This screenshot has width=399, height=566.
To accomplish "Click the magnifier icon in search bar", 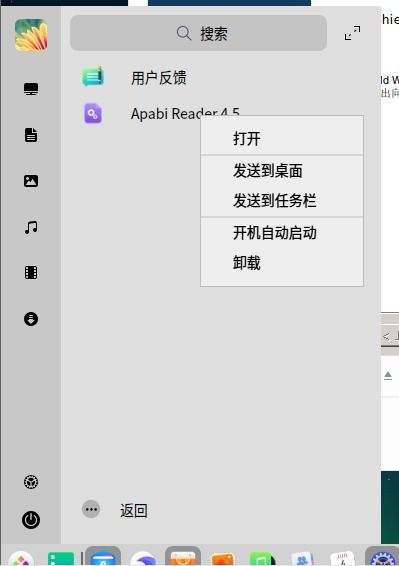I will (184, 33).
